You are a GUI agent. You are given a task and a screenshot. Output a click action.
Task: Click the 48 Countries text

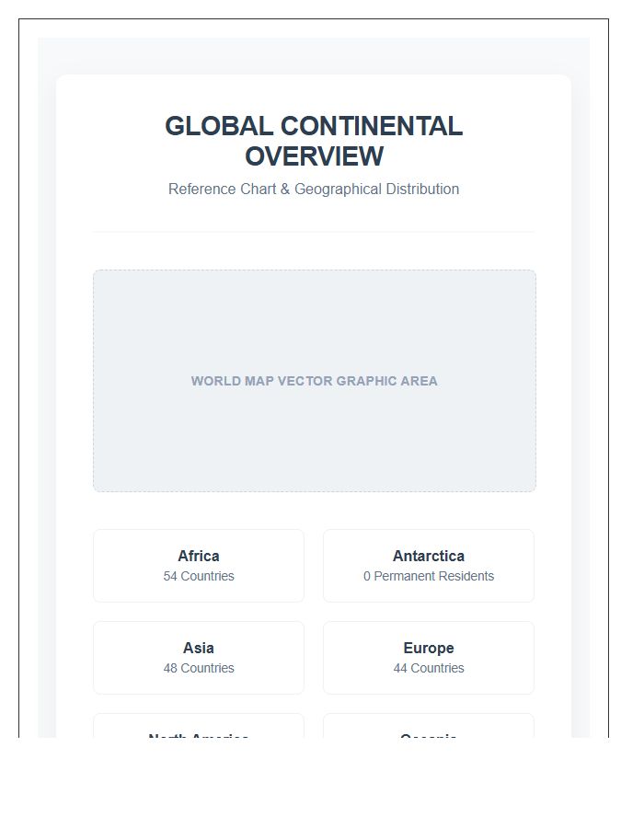click(x=199, y=668)
